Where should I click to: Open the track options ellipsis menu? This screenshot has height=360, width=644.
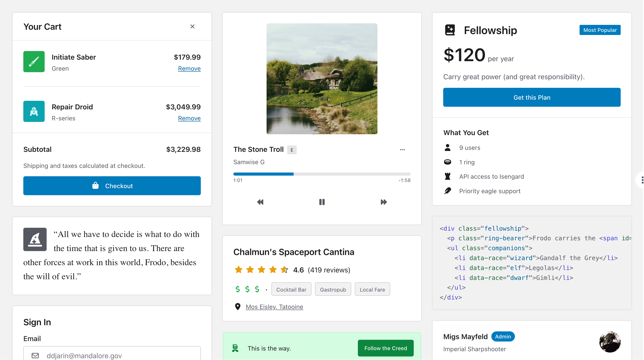(x=402, y=150)
